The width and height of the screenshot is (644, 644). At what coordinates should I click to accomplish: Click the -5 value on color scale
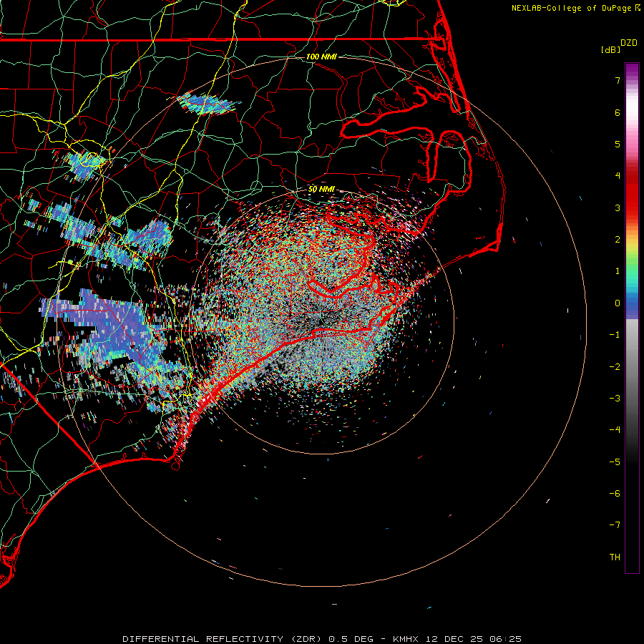pos(615,462)
